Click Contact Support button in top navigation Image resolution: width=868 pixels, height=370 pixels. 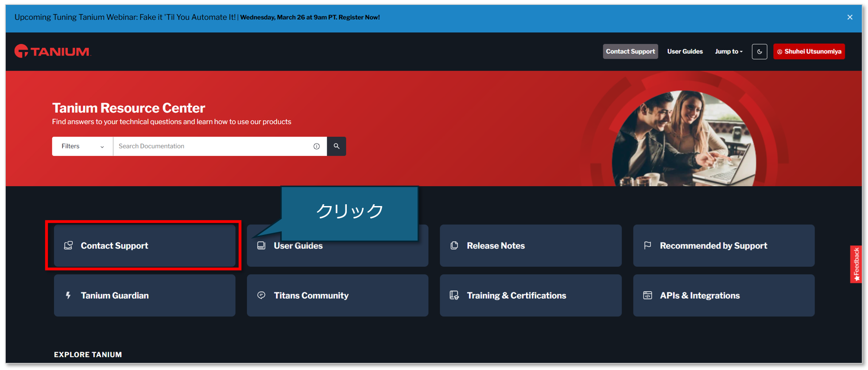tap(630, 51)
